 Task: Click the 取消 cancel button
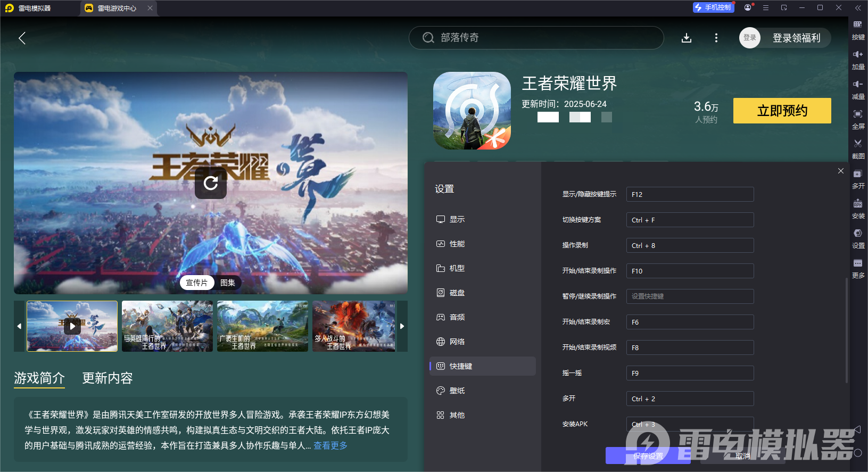pos(743,456)
